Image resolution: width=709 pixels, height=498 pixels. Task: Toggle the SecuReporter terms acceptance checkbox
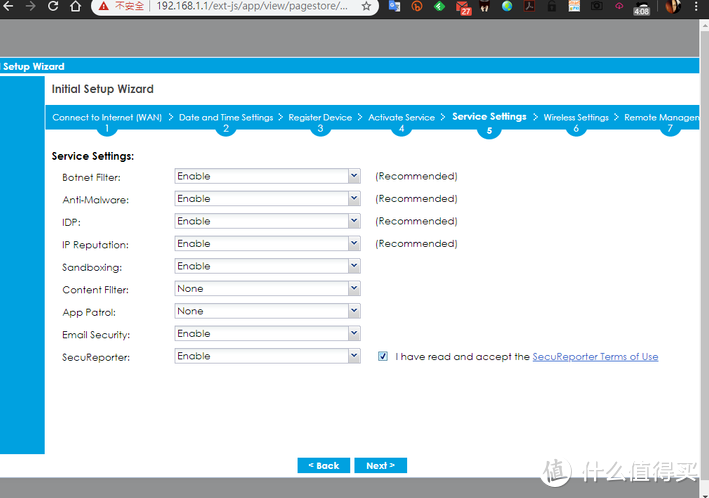point(383,356)
